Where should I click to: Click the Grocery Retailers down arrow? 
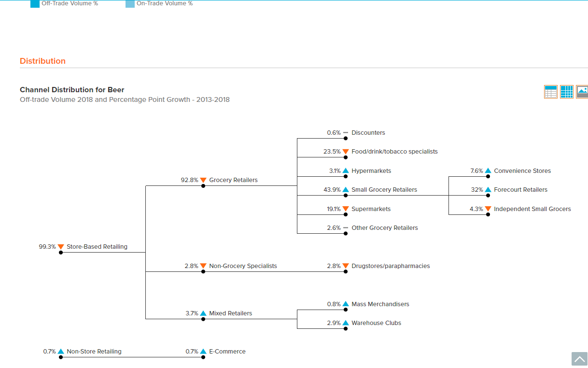coord(203,180)
